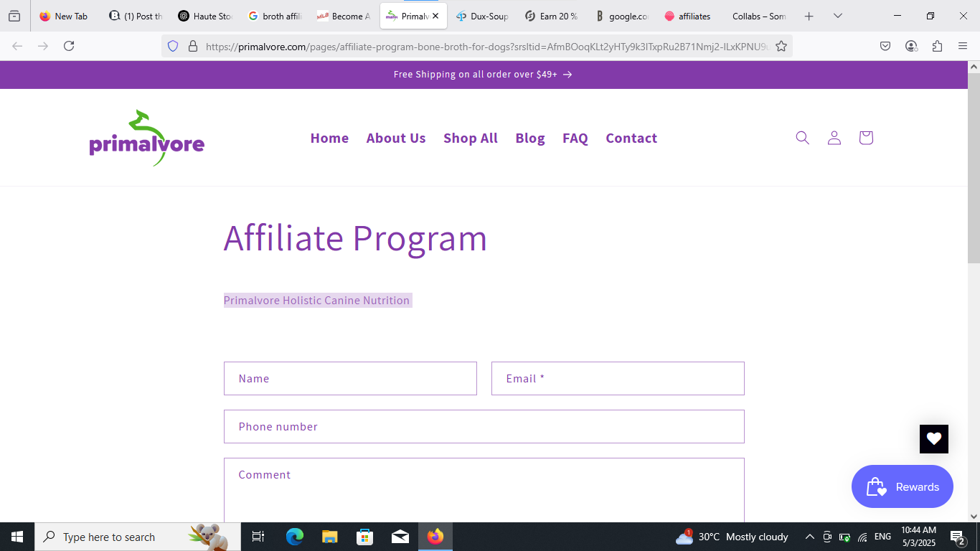980x551 pixels.
Task: Open the weather 30°C Mostly cloudy widget
Action: (x=732, y=537)
